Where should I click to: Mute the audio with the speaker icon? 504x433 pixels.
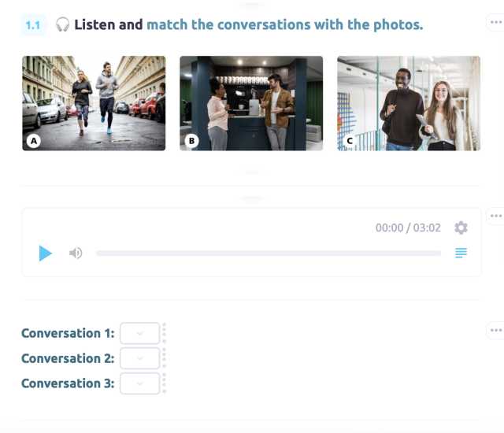[x=76, y=254]
